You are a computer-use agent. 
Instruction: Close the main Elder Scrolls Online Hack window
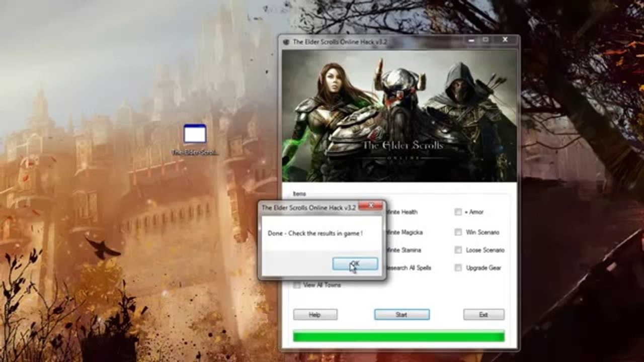(505, 40)
